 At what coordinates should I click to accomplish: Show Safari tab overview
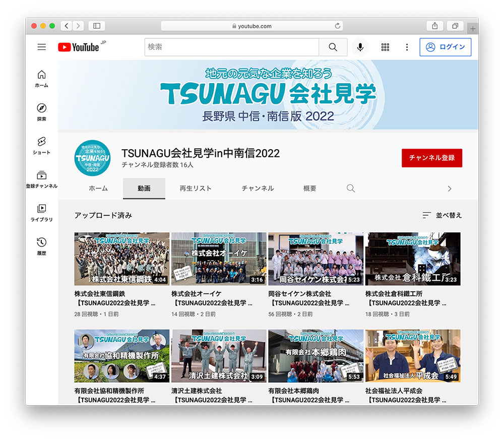455,26
